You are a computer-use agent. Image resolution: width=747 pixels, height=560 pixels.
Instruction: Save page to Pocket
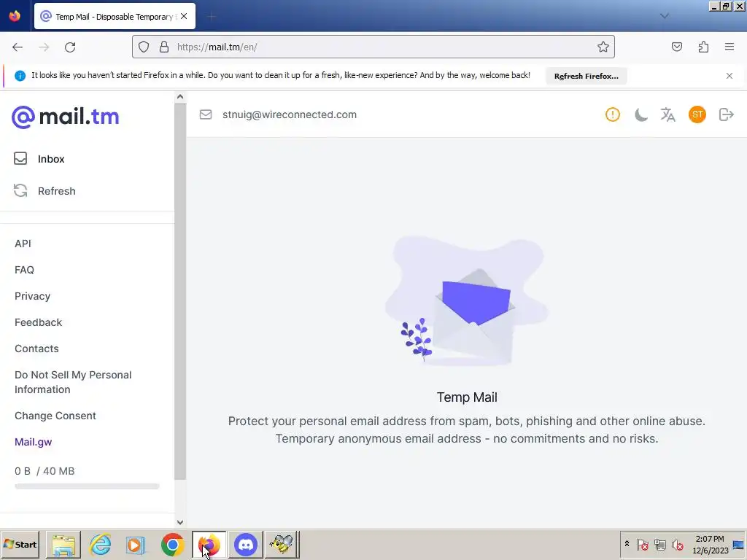(x=676, y=47)
